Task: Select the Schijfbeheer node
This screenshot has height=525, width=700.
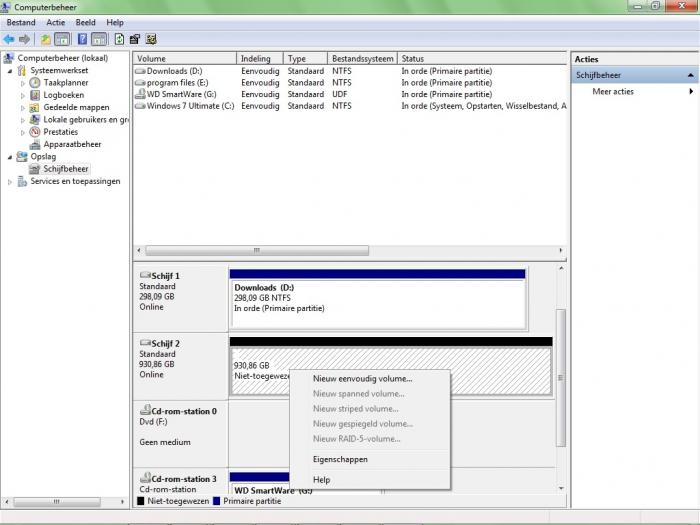Action: coord(66,169)
